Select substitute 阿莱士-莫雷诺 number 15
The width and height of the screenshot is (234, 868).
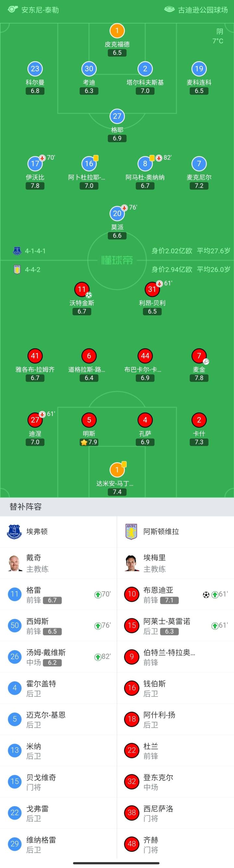[175, 626]
